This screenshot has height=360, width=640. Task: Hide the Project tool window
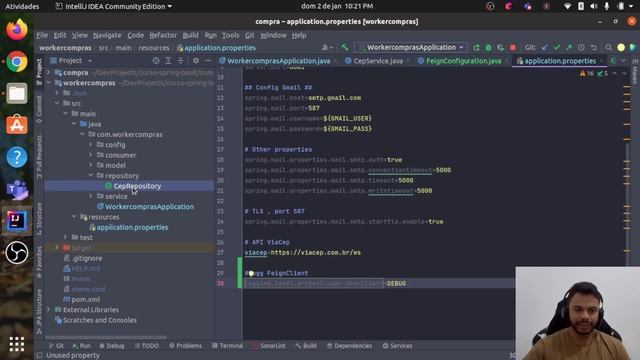click(x=208, y=60)
